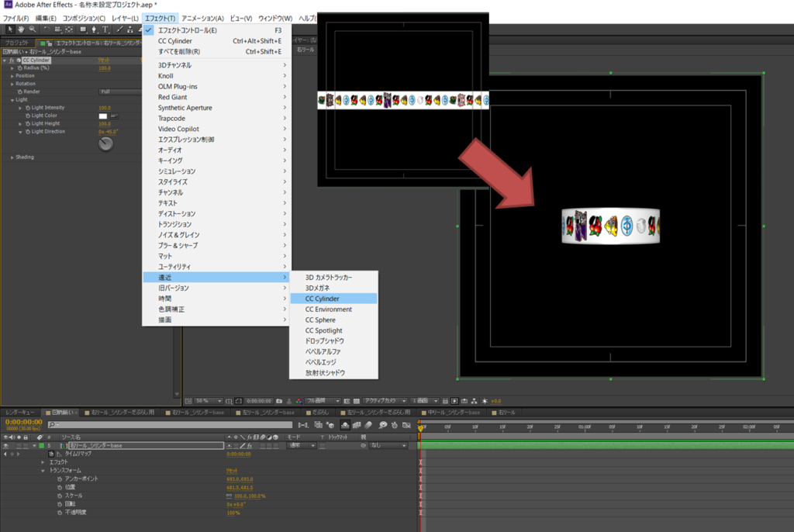Image resolution: width=794 pixels, height=532 pixels.
Task: Choose CC Sphere in the submenu
Action: coord(333,320)
